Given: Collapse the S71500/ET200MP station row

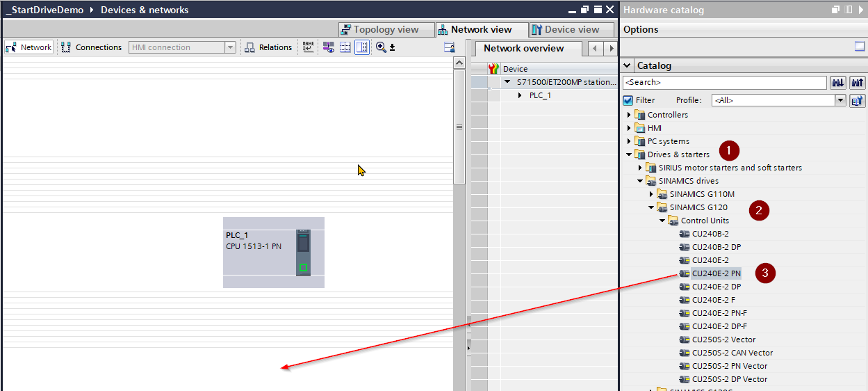Looking at the screenshot, I should point(507,82).
